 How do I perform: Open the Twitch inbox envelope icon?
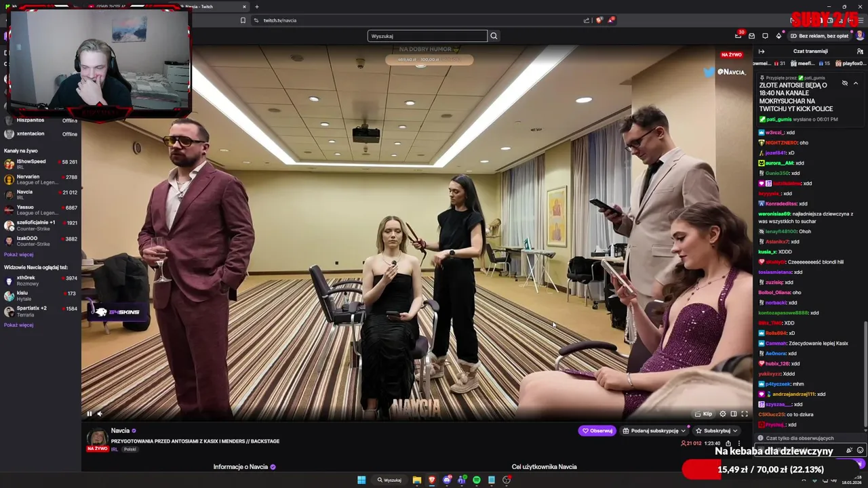coord(751,36)
